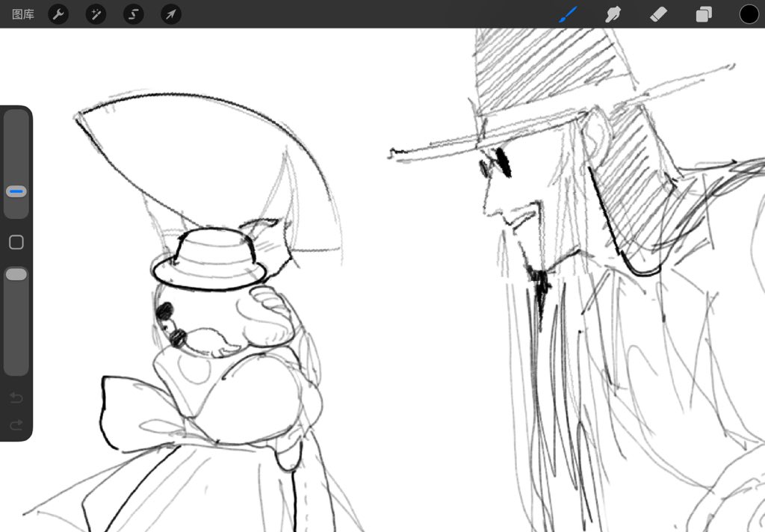This screenshot has height=532, width=765.
Task: Undo the last stroke using the sidebar arrow
Action: point(16,398)
